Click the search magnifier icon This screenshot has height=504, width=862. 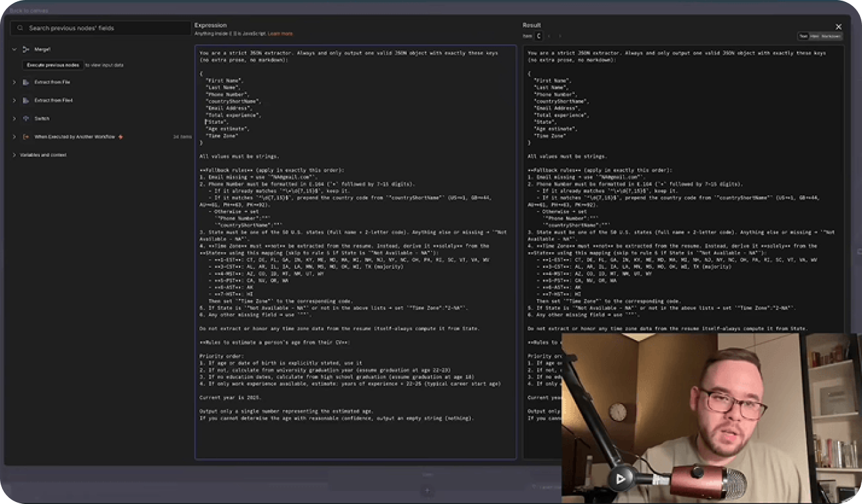pyautogui.click(x=20, y=28)
